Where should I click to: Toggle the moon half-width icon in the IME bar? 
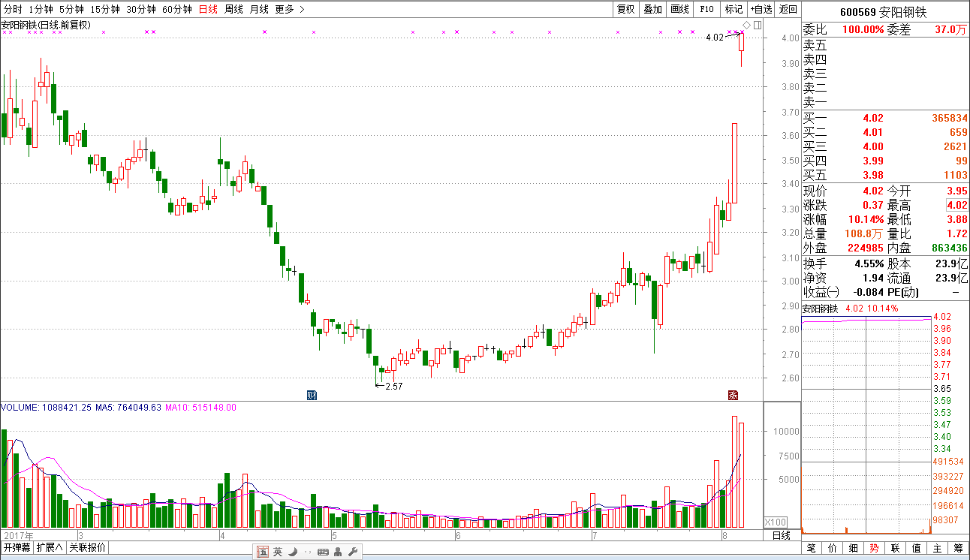coord(293,552)
